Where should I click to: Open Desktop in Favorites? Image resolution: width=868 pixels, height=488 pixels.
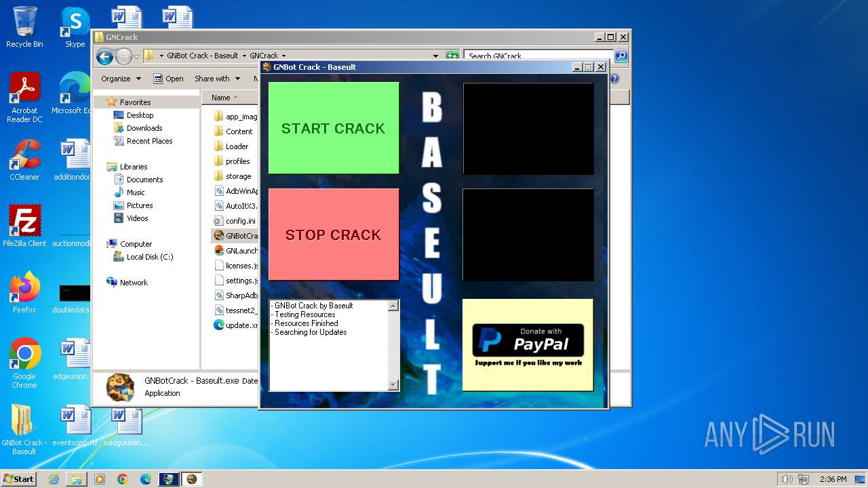pos(140,115)
